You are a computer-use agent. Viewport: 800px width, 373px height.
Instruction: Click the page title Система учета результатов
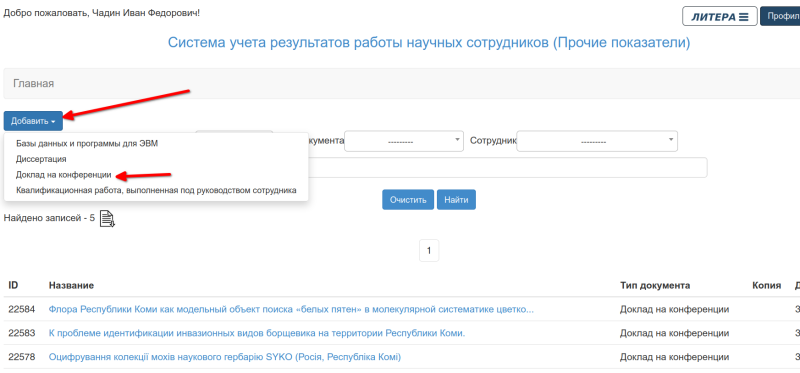click(x=429, y=43)
